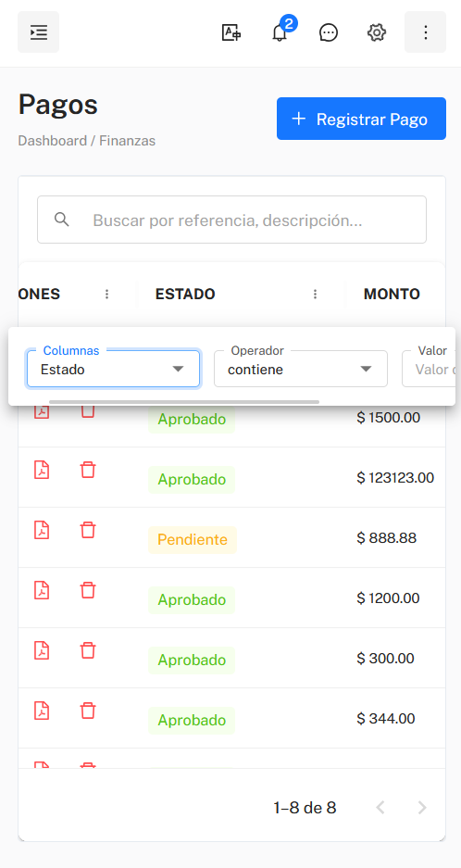Image resolution: width=461 pixels, height=868 pixels.
Task: Open notifications bell with badge 2
Action: [x=280, y=32]
